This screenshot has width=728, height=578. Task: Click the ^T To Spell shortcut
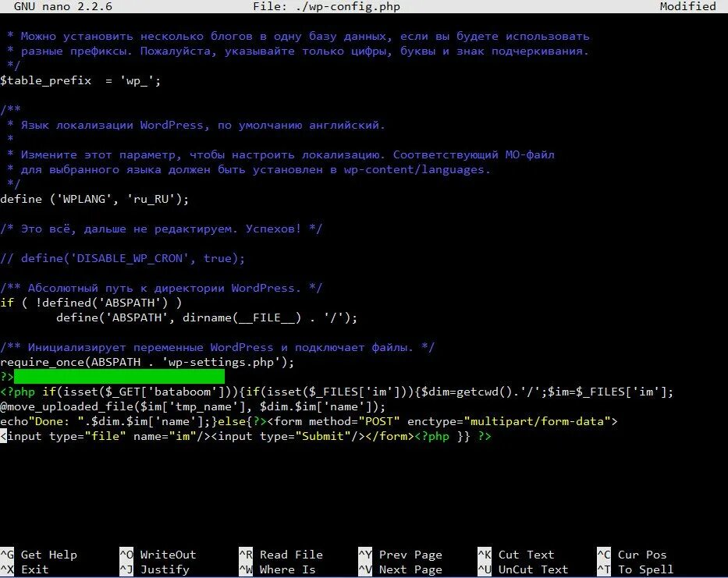[635, 569]
